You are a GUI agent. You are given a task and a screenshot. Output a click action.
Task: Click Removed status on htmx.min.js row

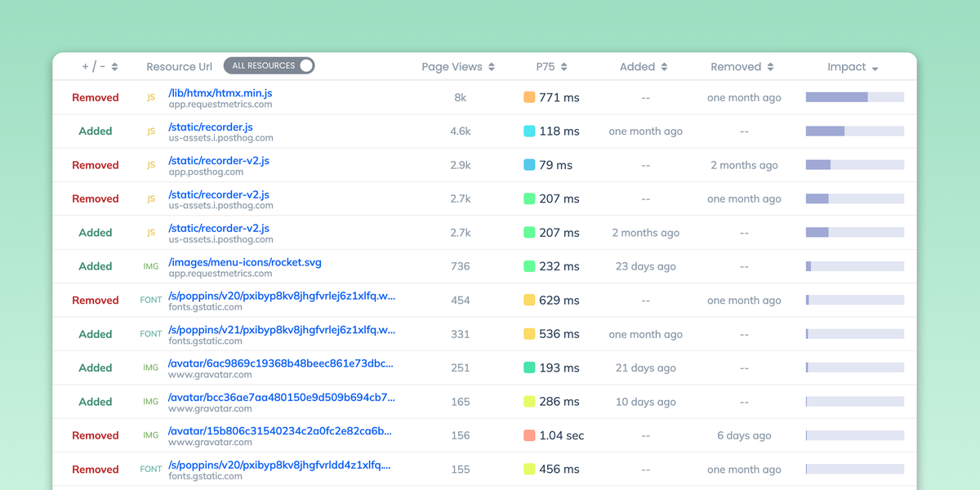(96, 97)
